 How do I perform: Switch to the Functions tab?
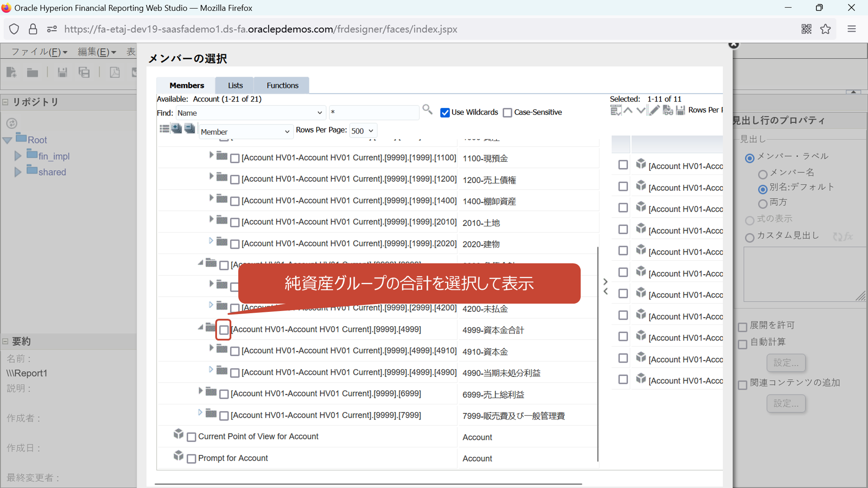[282, 85]
